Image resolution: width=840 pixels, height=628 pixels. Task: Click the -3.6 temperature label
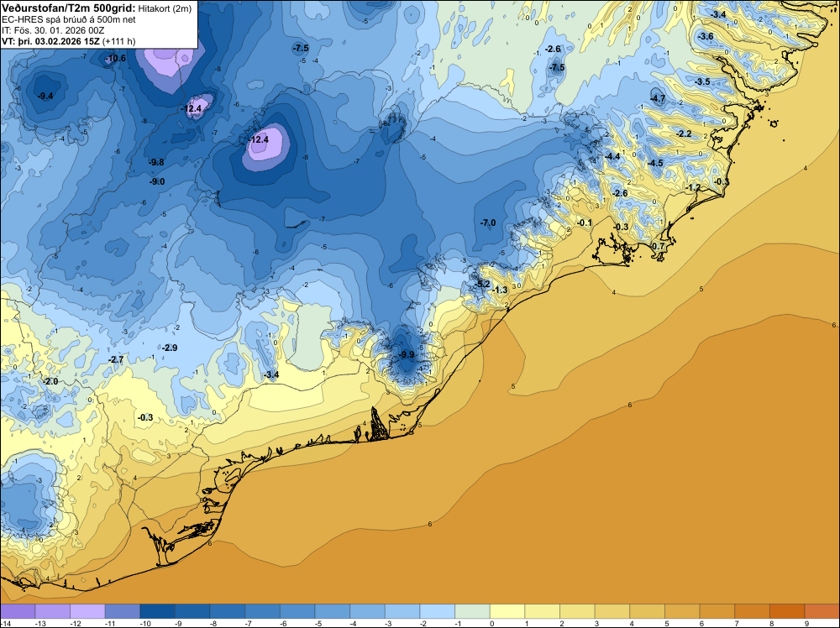706,37
